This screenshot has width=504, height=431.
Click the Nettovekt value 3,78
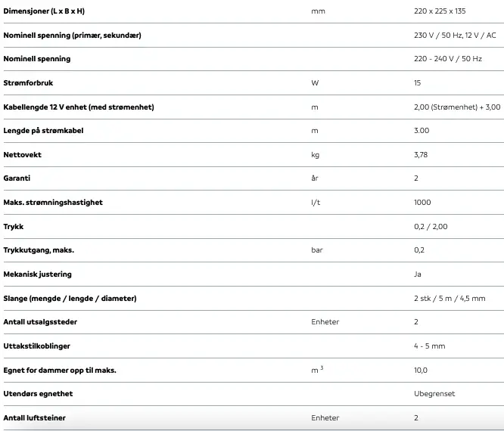[x=421, y=155]
